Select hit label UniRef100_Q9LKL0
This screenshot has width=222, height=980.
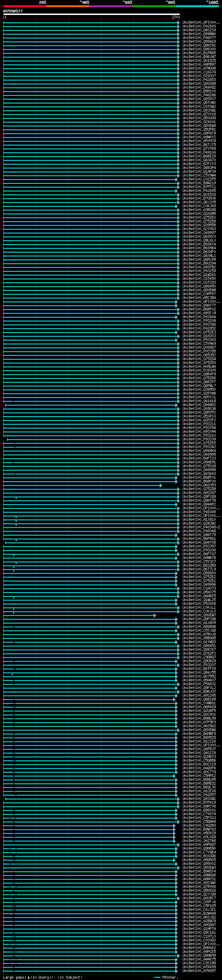tap(199, 240)
